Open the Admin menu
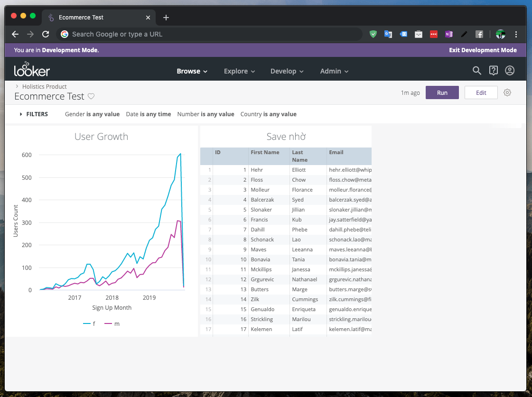 pyautogui.click(x=334, y=71)
